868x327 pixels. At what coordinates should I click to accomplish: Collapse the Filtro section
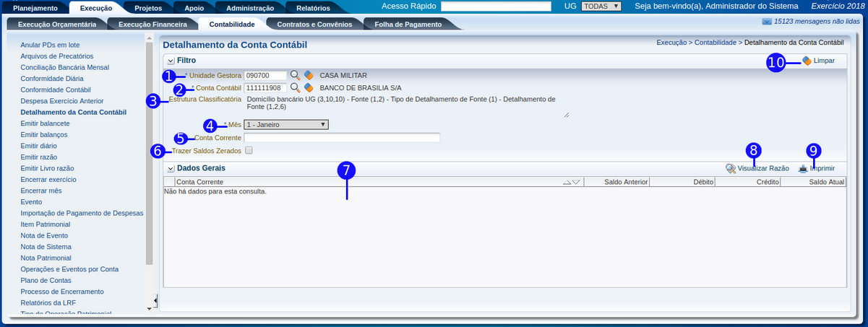[170, 61]
